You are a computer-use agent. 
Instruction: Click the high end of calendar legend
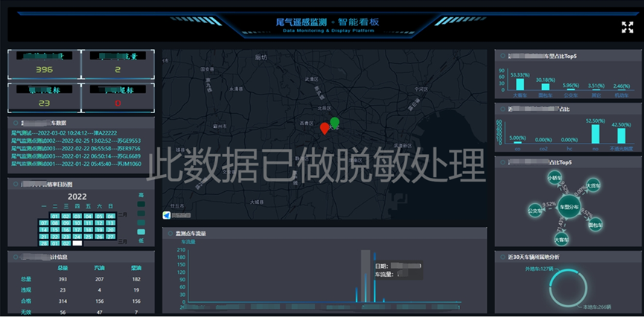tap(141, 196)
